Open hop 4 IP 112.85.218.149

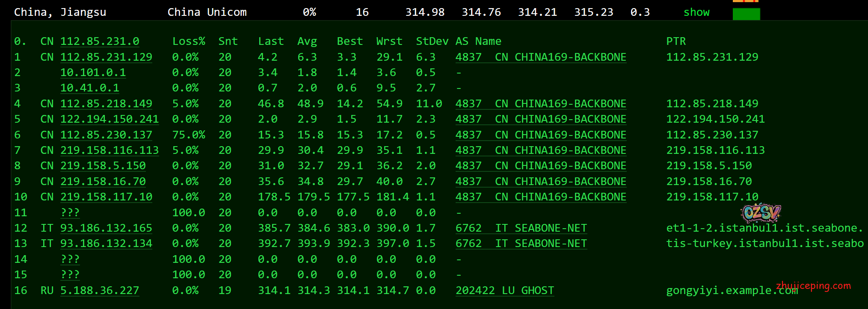[106, 104]
